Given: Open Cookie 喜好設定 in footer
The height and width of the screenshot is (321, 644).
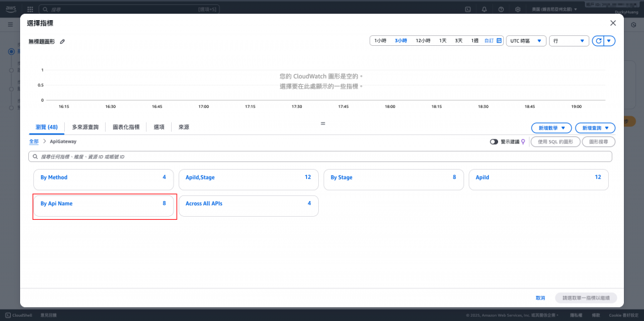Looking at the screenshot, I should coord(623,315).
